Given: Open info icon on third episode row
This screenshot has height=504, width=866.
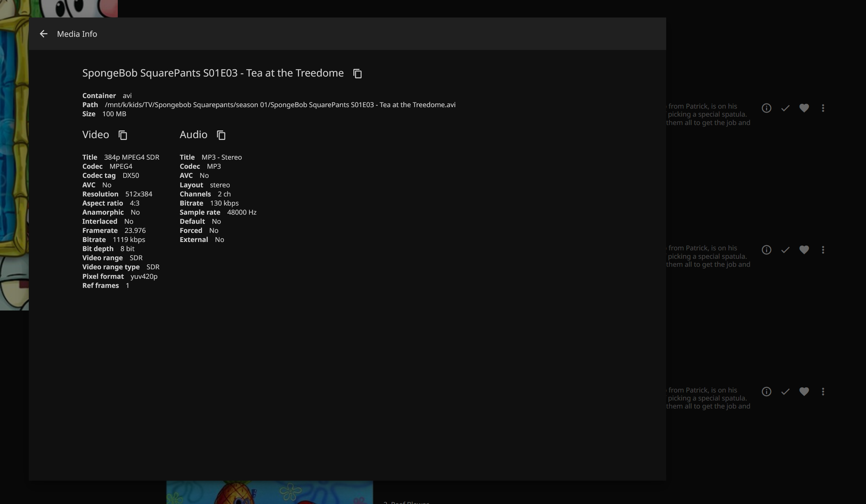Looking at the screenshot, I should pos(766,392).
